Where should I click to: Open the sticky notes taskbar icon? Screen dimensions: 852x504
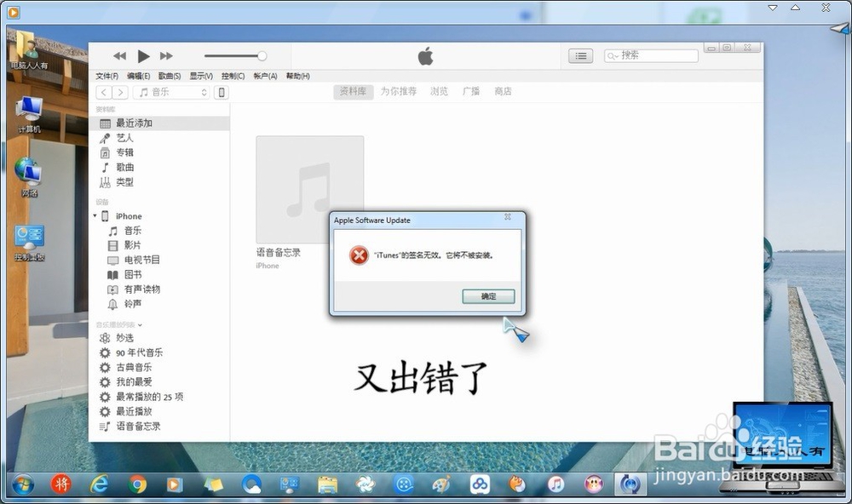(214, 484)
